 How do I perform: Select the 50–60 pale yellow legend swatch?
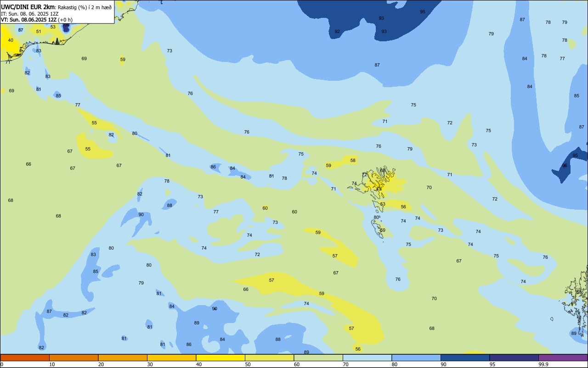pos(269,357)
